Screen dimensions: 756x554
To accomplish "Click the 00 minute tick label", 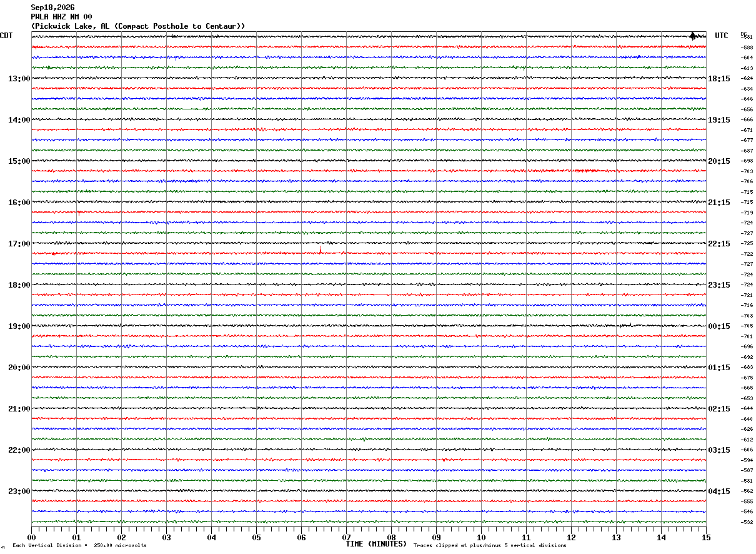I will click(31, 537).
